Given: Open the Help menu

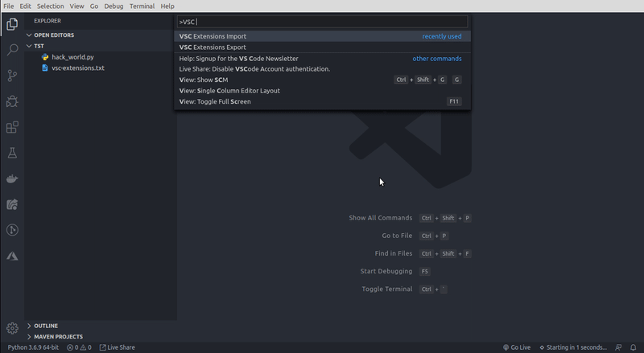Looking at the screenshot, I should click(x=167, y=6).
